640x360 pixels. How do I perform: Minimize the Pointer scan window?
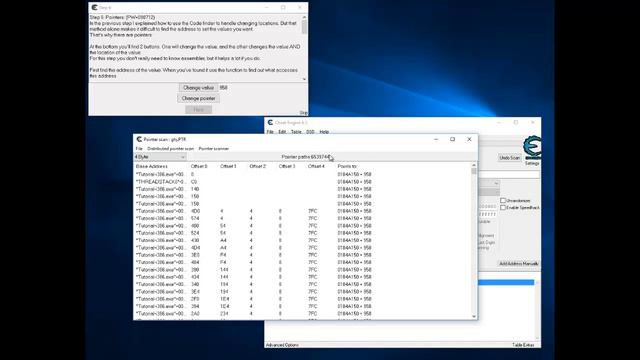click(x=436, y=139)
